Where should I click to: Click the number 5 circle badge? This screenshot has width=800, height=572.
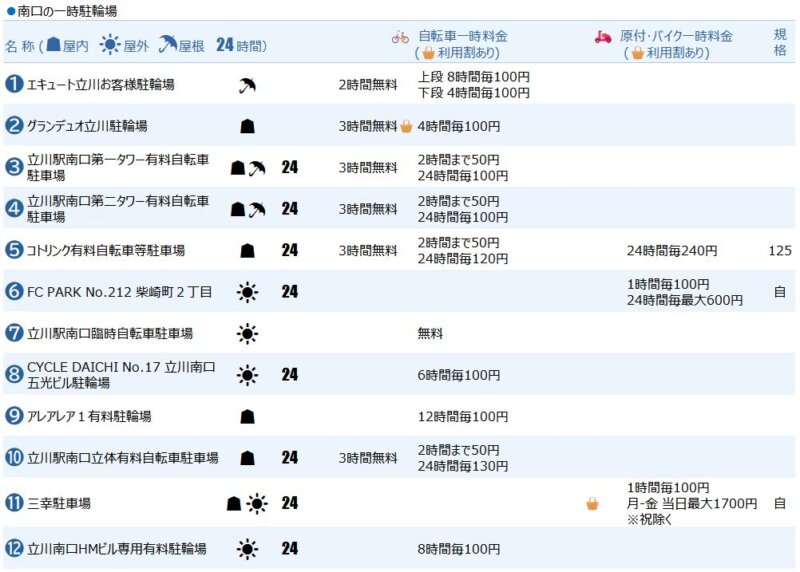[x=14, y=250]
